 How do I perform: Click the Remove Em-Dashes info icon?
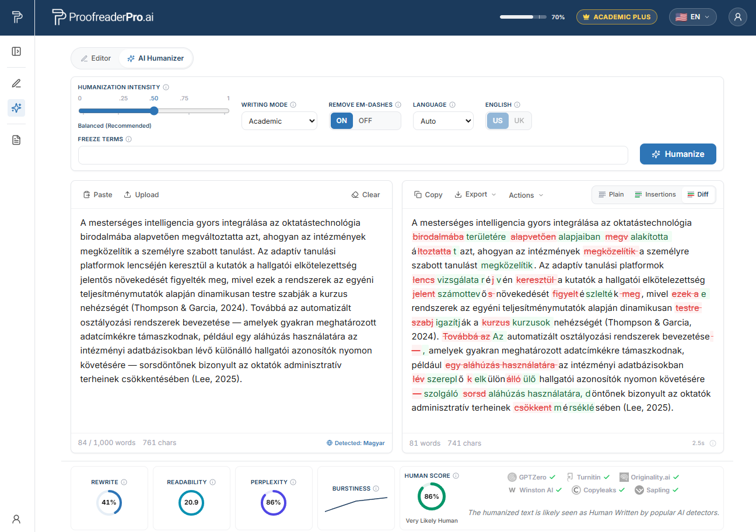(x=398, y=105)
